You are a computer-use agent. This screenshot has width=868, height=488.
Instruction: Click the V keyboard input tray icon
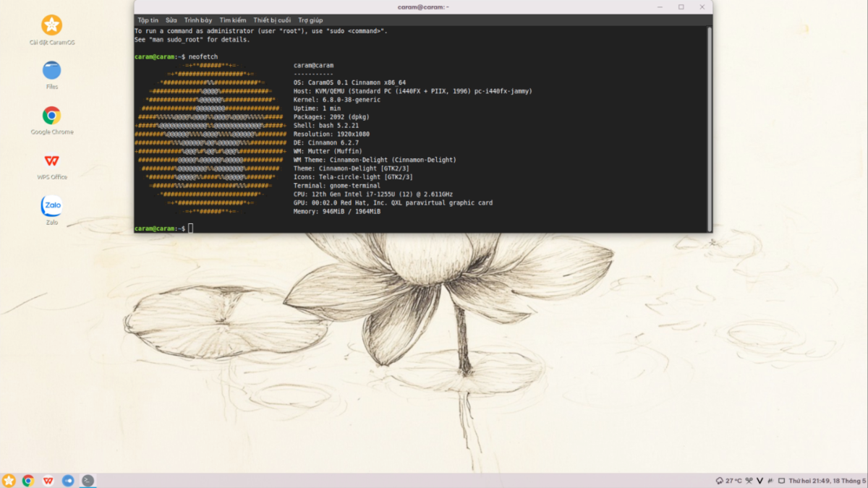point(760,481)
